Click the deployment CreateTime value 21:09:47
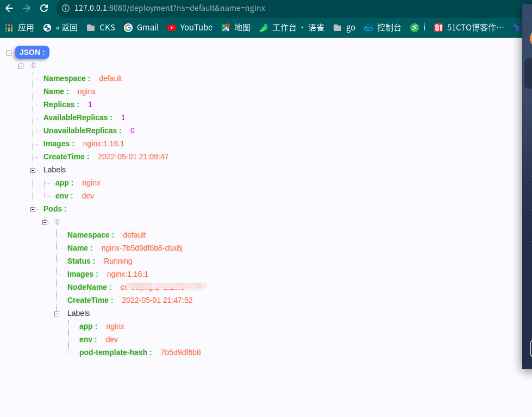 (133, 157)
